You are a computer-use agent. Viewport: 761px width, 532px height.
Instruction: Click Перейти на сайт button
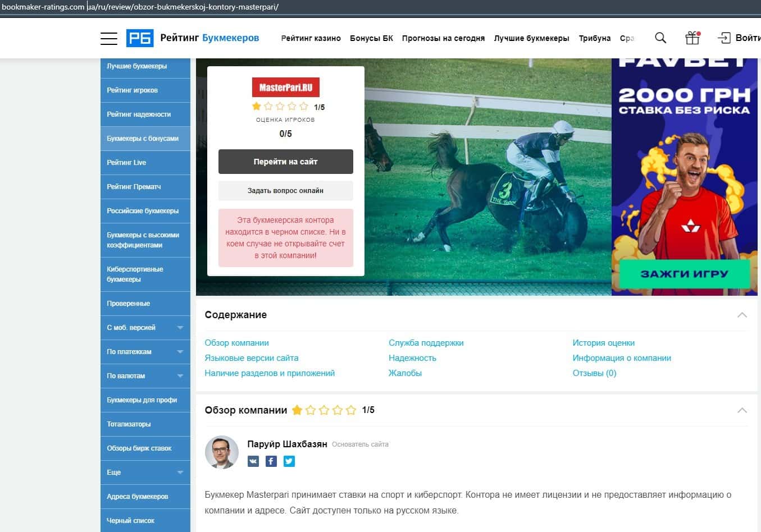pyautogui.click(x=286, y=162)
